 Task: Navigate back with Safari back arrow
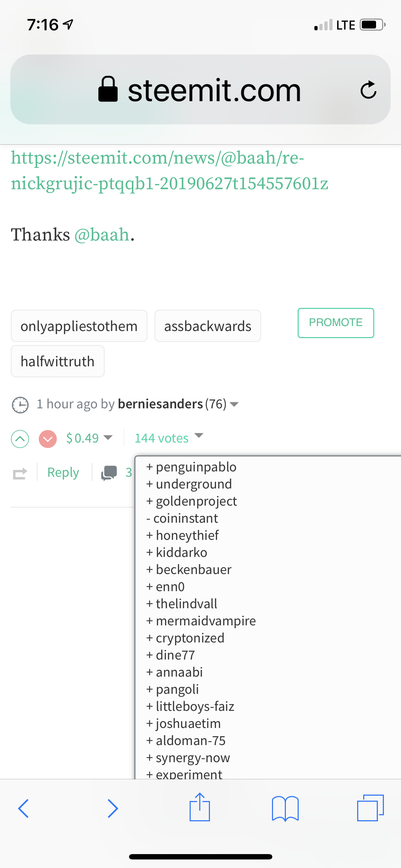(x=23, y=808)
